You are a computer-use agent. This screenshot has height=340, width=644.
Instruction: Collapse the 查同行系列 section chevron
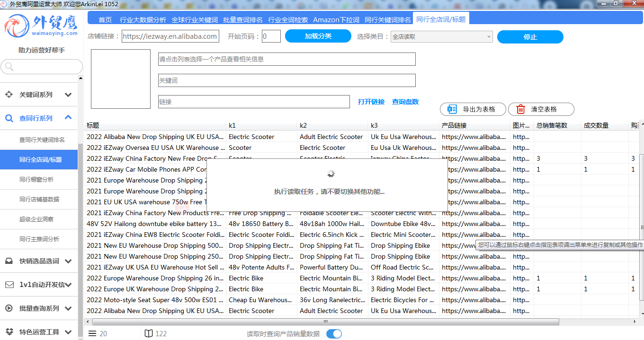68,118
